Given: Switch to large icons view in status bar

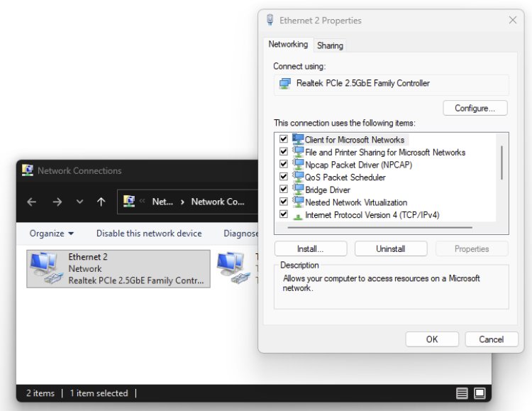Looking at the screenshot, I should (x=480, y=393).
